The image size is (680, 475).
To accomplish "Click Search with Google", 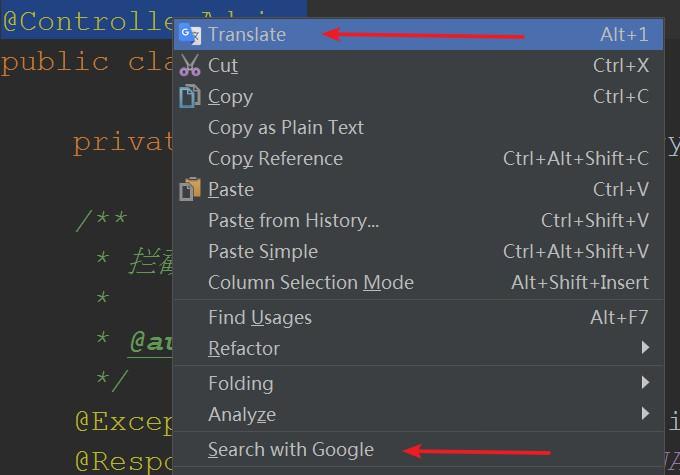I will coord(291,450).
